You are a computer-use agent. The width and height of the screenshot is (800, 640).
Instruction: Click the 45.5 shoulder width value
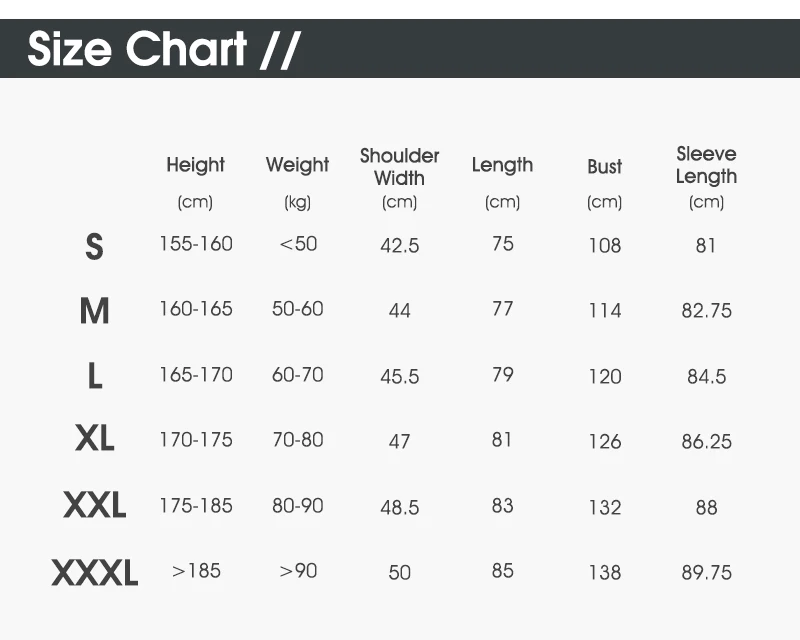tap(399, 377)
